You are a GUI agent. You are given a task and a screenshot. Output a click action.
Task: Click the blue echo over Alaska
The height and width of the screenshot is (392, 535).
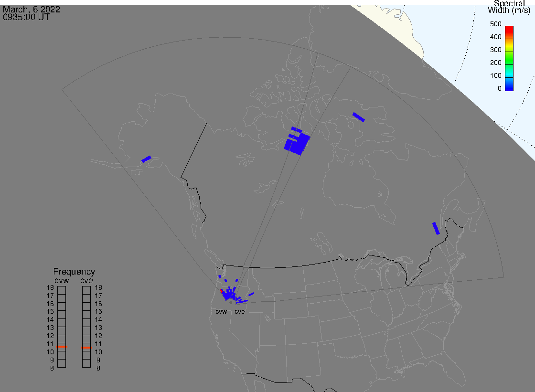(x=146, y=159)
